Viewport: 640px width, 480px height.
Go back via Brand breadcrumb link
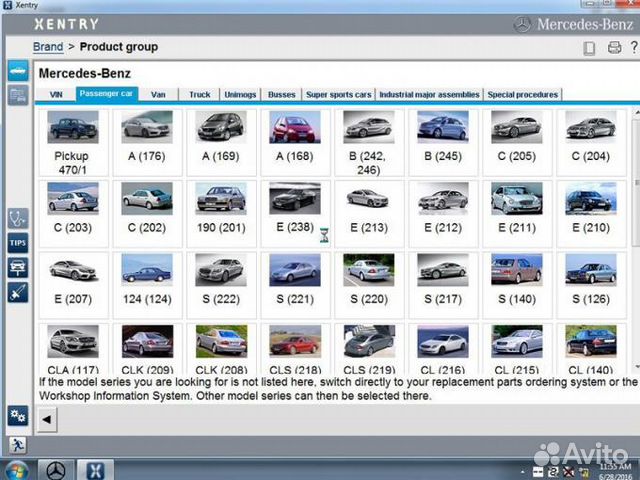pyautogui.click(x=48, y=47)
